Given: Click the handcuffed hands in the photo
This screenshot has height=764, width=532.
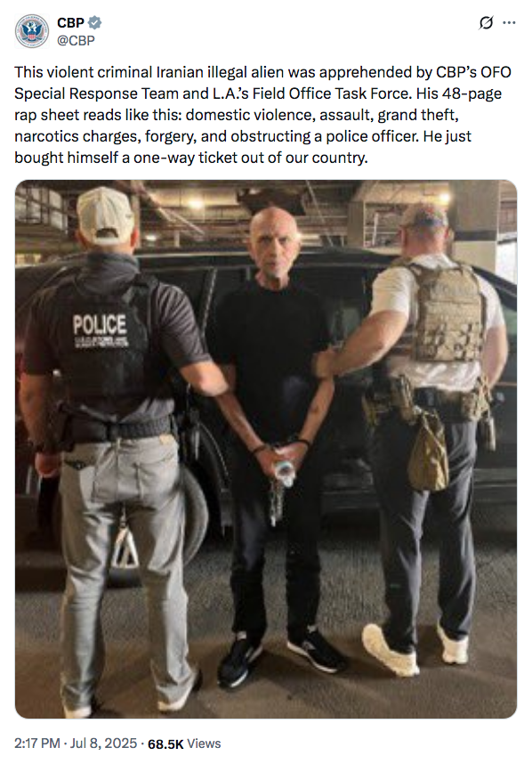Looking at the screenshot, I should coord(281,460).
